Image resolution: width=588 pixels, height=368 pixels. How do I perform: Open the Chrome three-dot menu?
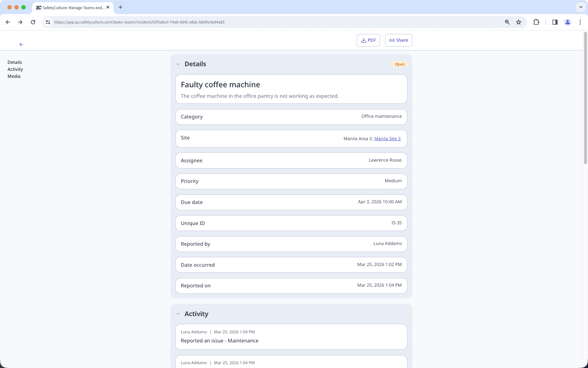coord(580,22)
